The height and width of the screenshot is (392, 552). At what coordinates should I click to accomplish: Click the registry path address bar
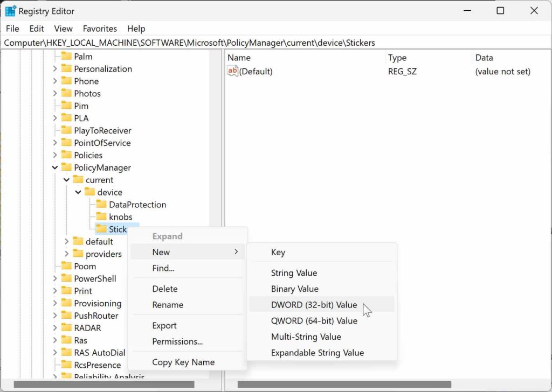(275, 43)
